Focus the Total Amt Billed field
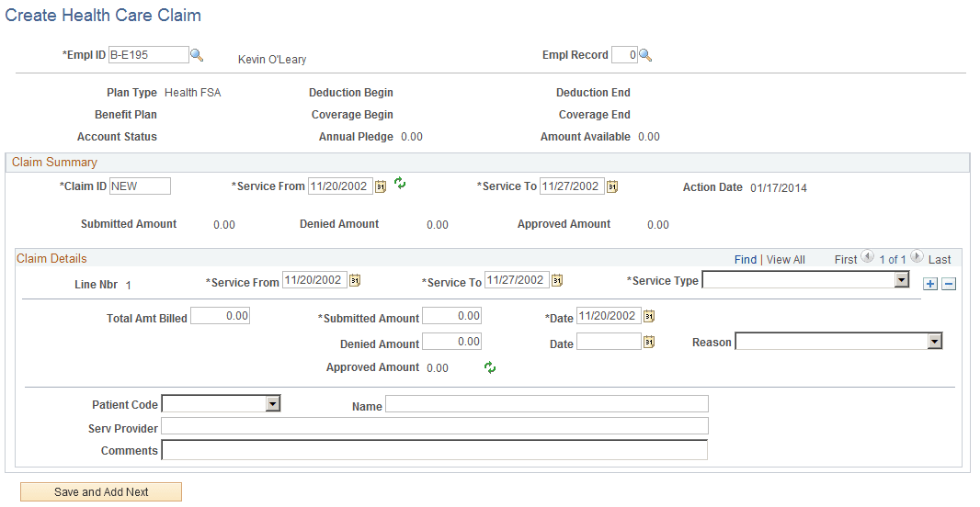980x507 pixels. 220,316
